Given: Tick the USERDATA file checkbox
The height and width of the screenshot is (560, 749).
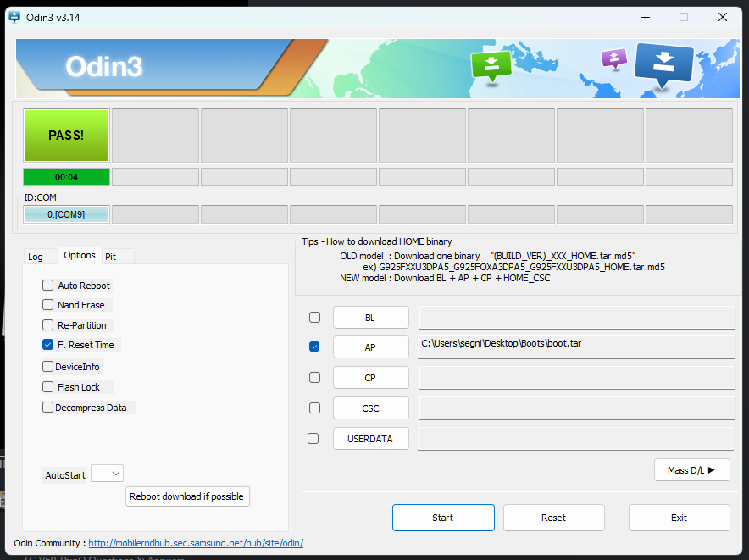Looking at the screenshot, I should click(313, 438).
